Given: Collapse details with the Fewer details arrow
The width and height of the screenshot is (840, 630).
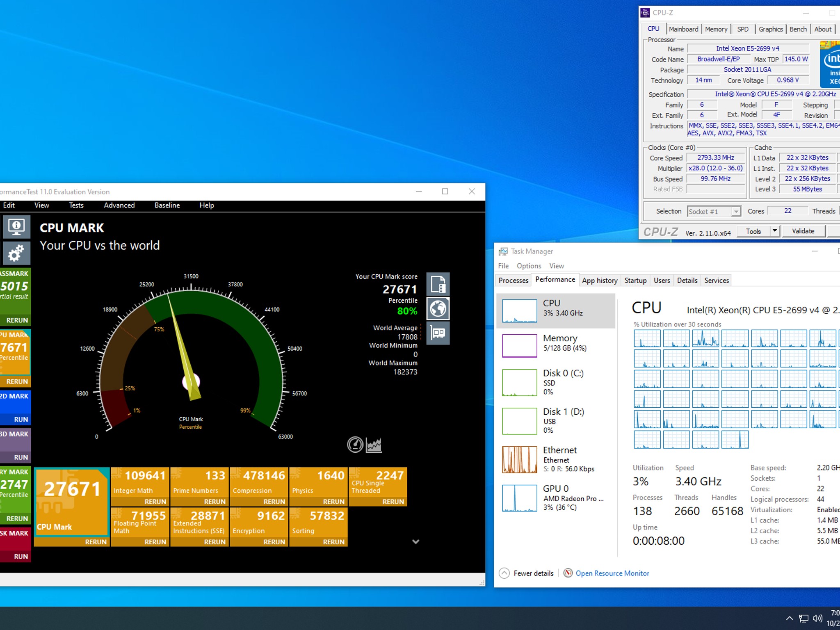Looking at the screenshot, I should (504, 573).
